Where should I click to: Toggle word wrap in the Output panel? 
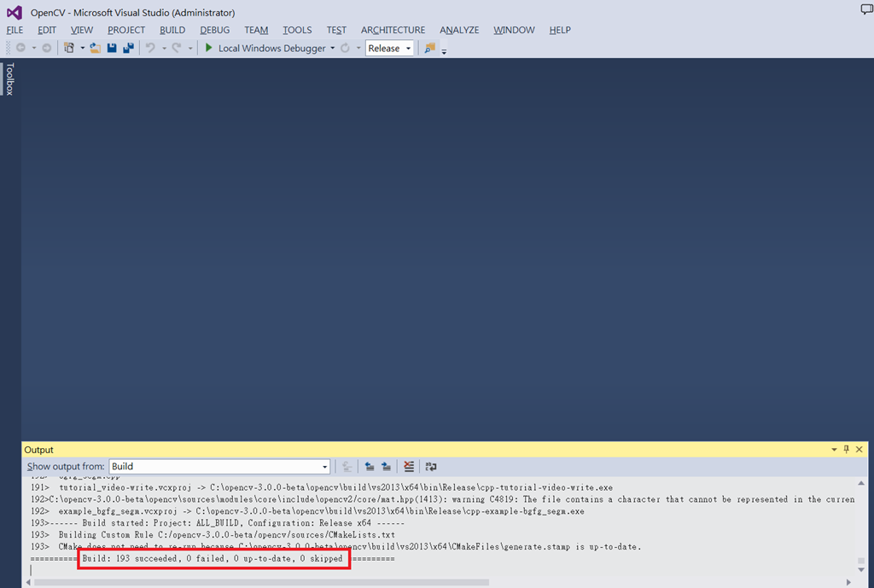click(431, 467)
